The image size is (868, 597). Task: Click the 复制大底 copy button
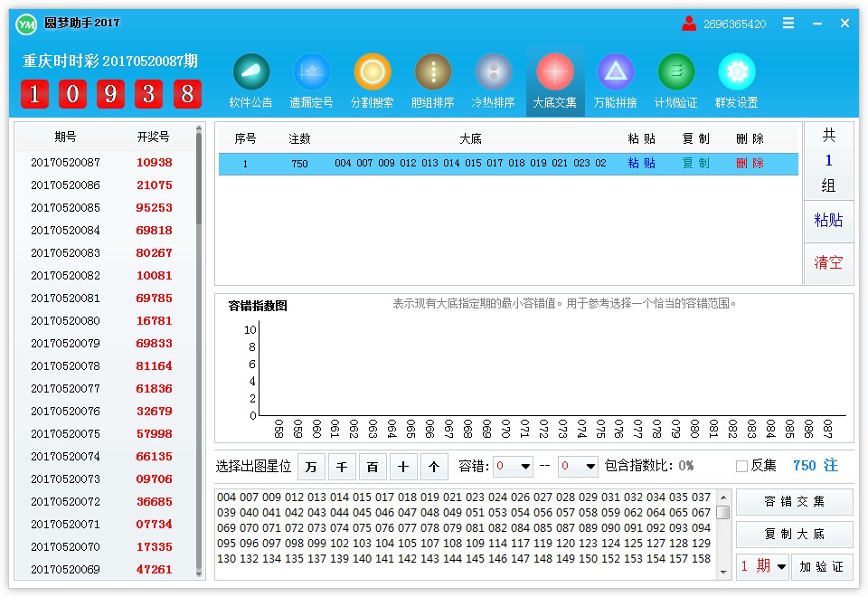click(794, 534)
